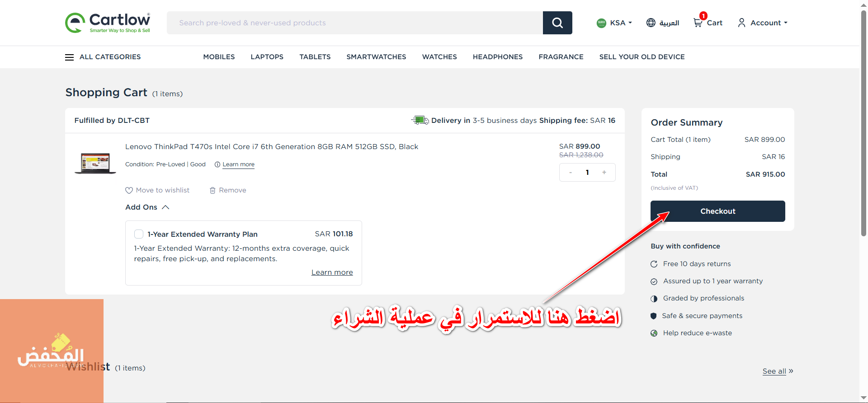
Task: Enable the 1-Year Extended Warranty Plan checkbox
Action: 139,234
